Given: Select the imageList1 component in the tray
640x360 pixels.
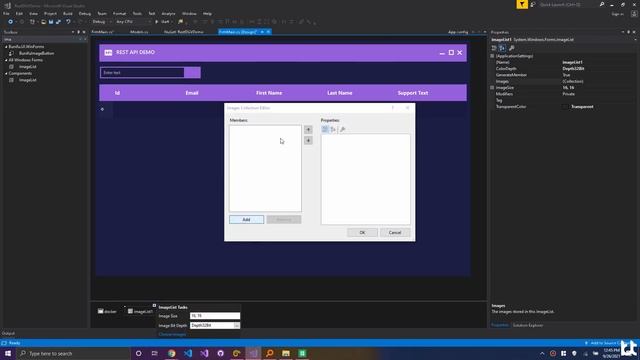Looking at the screenshot, I should pyautogui.click(x=140, y=311).
